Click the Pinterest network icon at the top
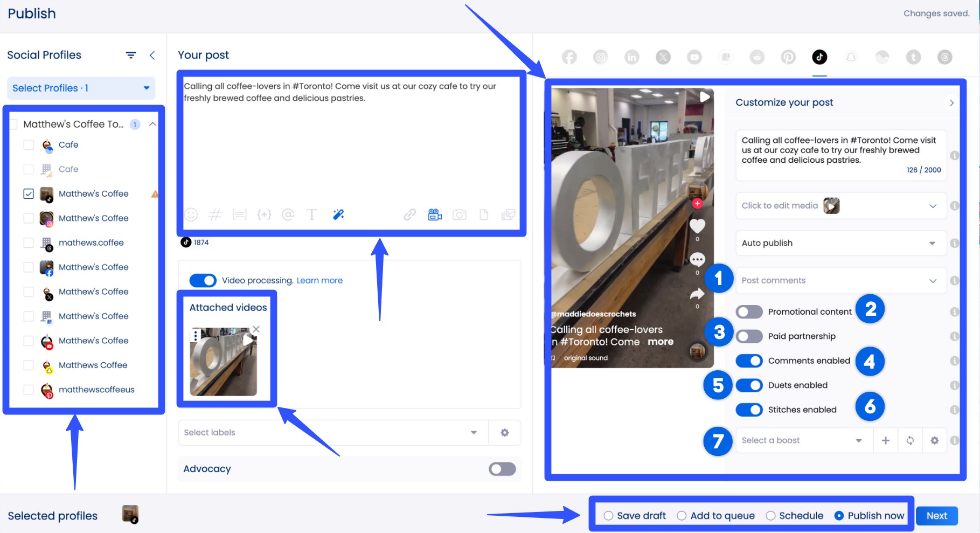The height and width of the screenshot is (533, 980). (x=788, y=57)
